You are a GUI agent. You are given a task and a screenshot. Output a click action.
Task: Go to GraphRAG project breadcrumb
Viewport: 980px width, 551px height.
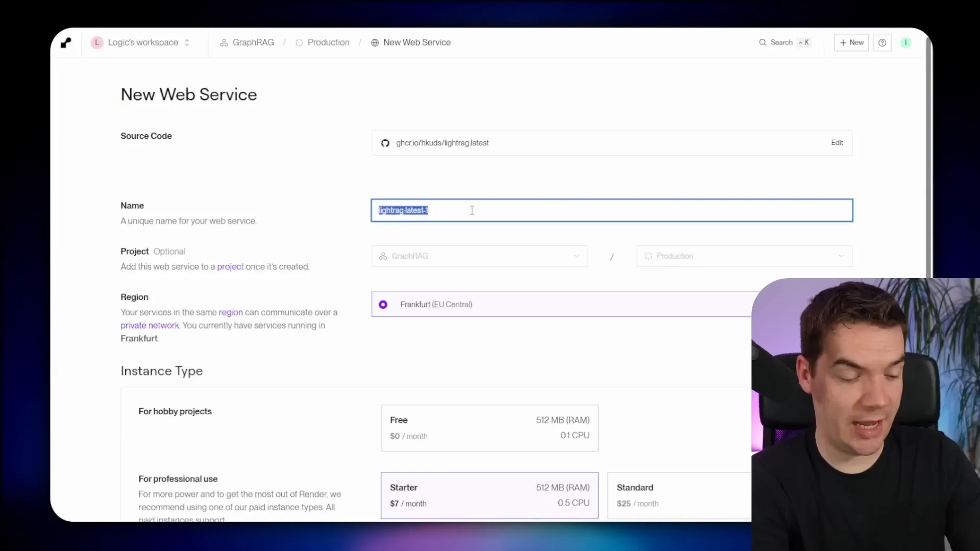coord(247,42)
